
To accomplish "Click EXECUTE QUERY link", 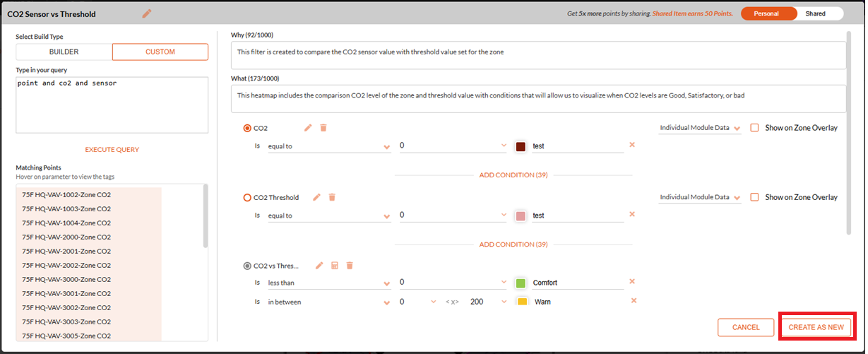I will [112, 150].
